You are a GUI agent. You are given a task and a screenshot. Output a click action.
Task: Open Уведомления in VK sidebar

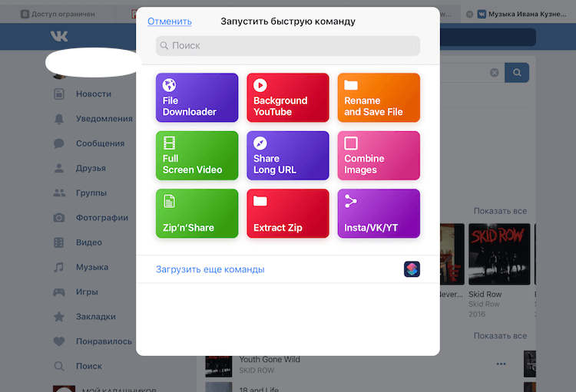point(104,119)
